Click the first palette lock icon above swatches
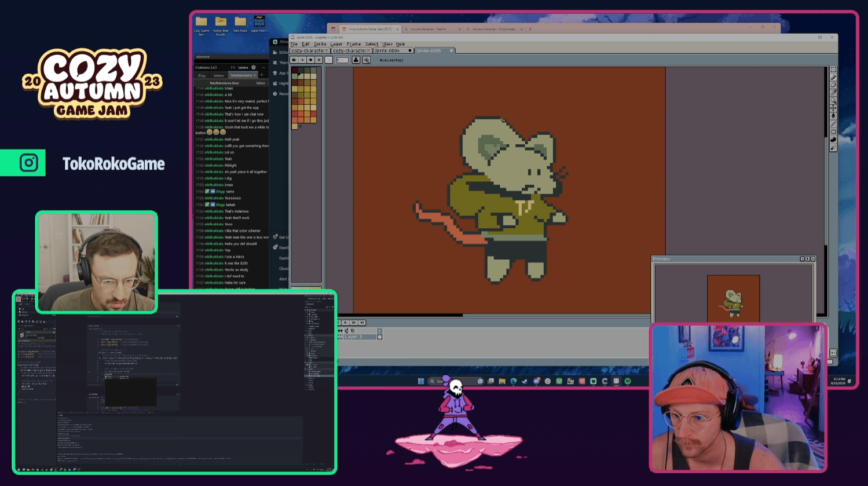 [294, 60]
